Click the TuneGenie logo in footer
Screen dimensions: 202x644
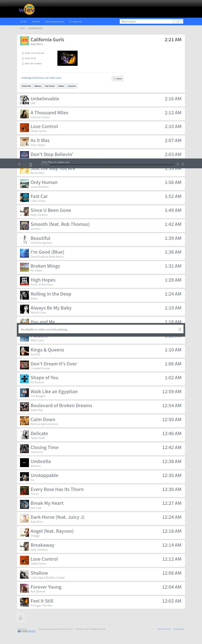pyautogui.click(x=27, y=632)
